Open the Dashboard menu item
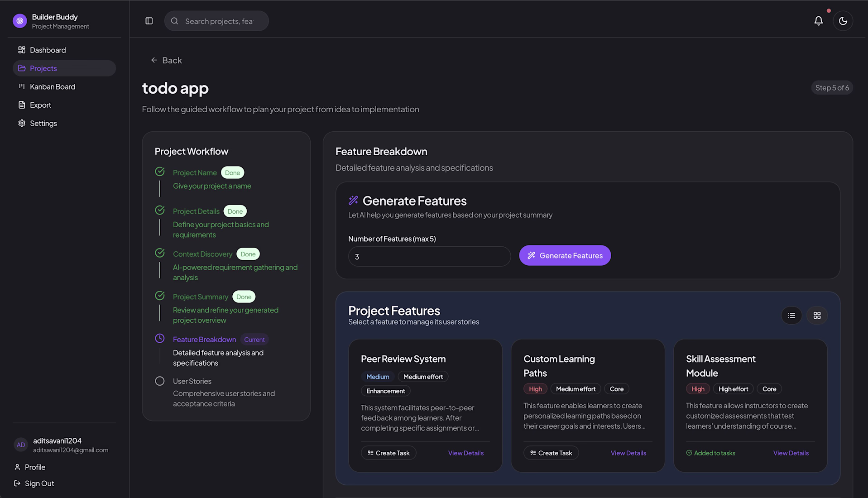The image size is (868, 498). point(48,50)
